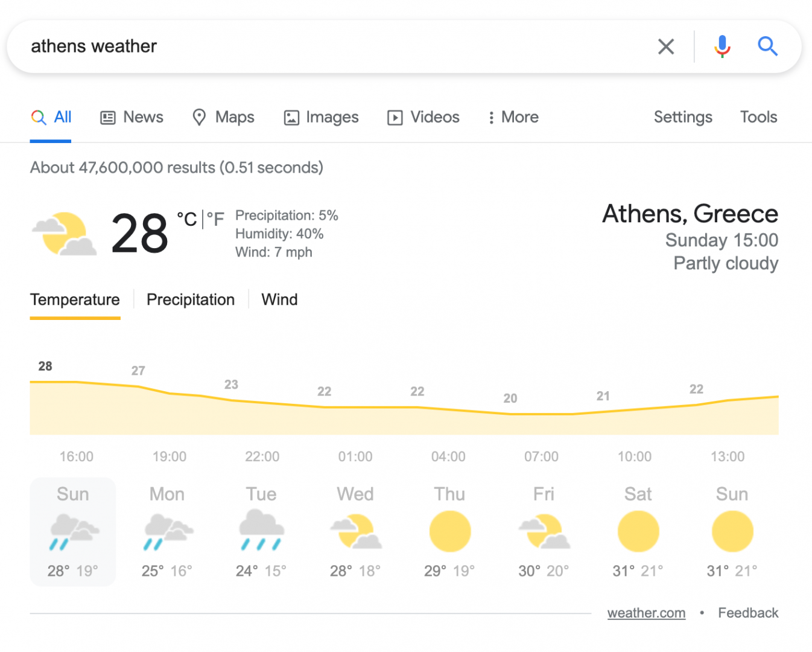Select Tuesday's rainy forecast icon
Viewport: 812px width, 652px height.
pos(261,530)
